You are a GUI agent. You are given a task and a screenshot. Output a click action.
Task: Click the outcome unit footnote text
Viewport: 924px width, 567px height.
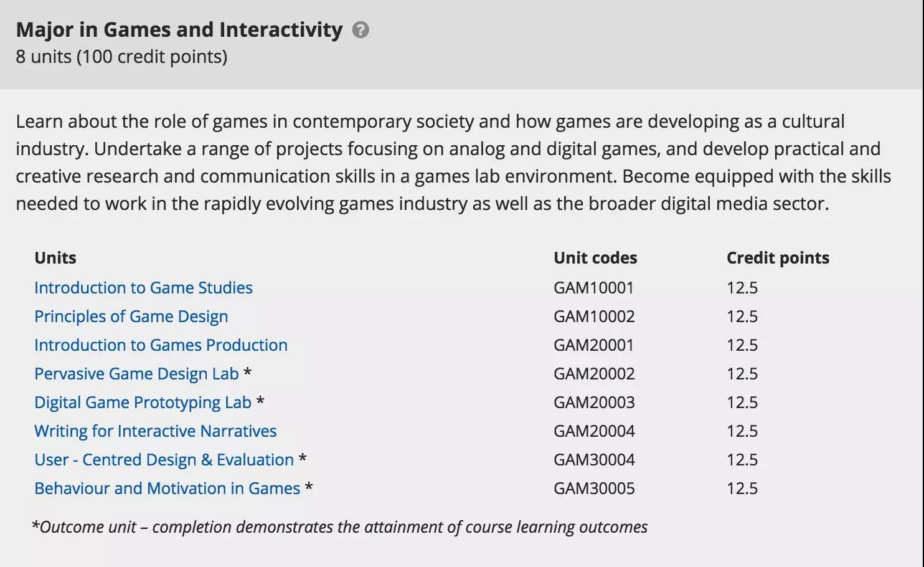339,527
